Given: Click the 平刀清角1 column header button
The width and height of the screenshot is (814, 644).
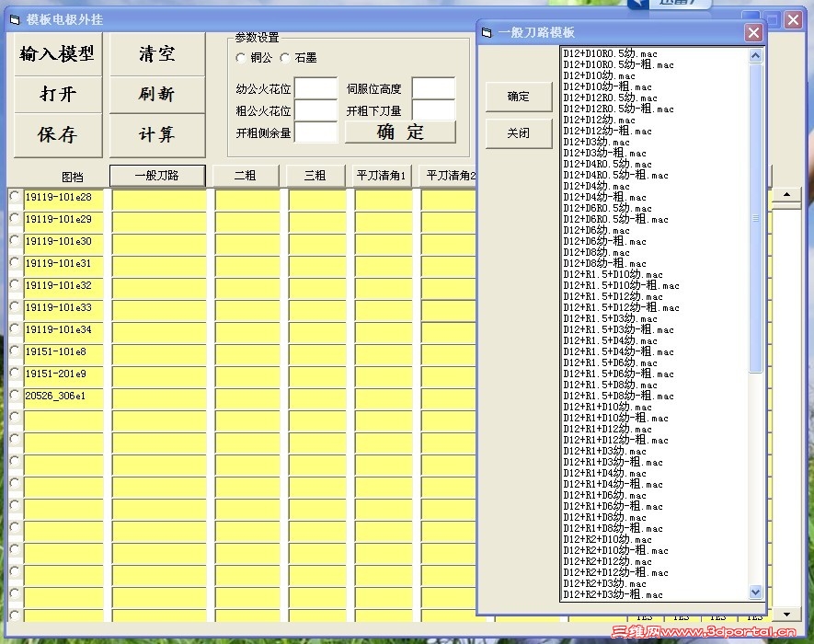Looking at the screenshot, I should pyautogui.click(x=381, y=176).
